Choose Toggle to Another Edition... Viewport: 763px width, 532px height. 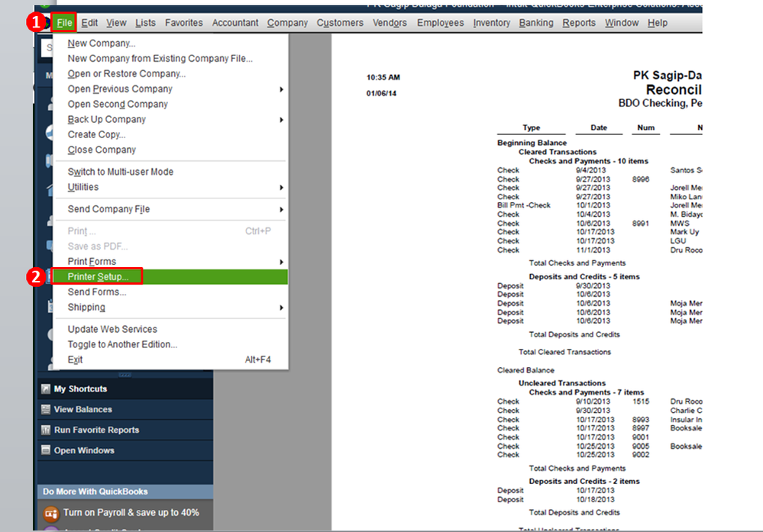pos(170,344)
